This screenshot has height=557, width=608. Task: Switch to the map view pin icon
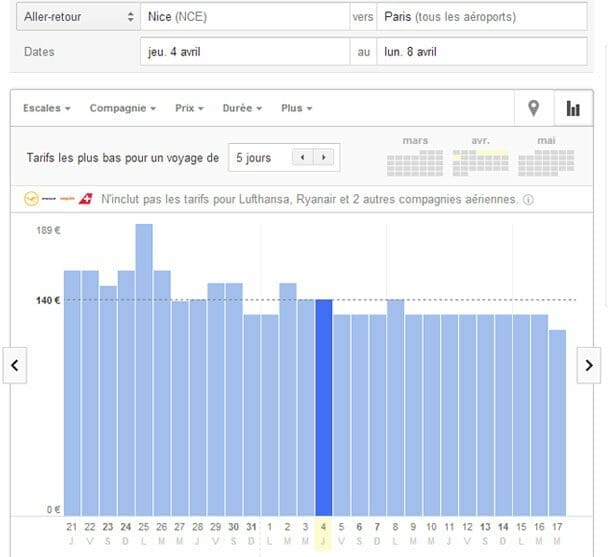pyautogui.click(x=533, y=109)
